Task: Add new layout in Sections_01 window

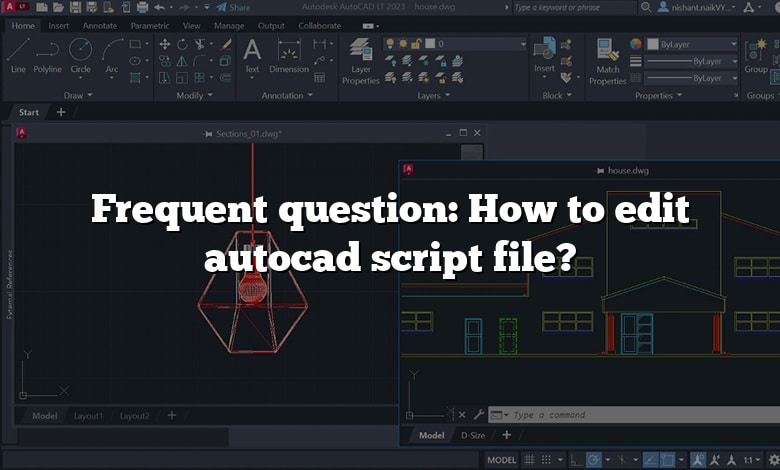Action: (172, 415)
